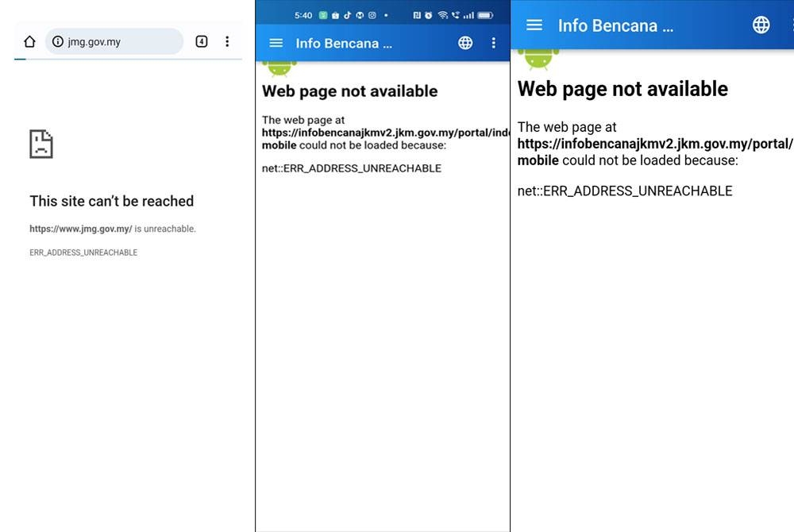Tap the alarm clock status icon

pos(429,15)
